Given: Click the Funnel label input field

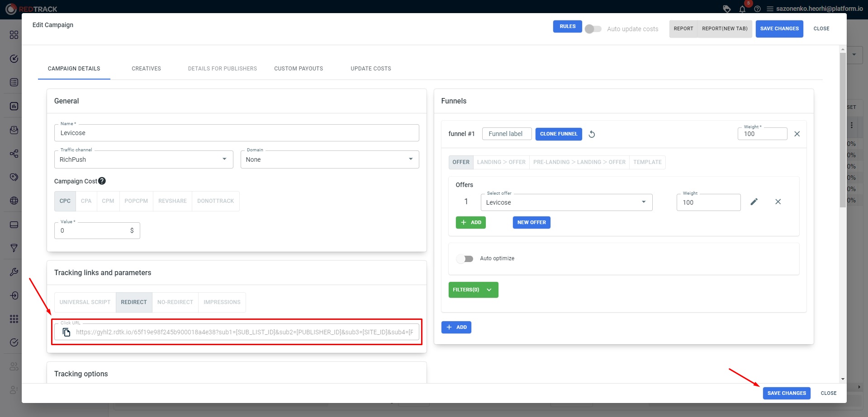Looking at the screenshot, I should [506, 134].
